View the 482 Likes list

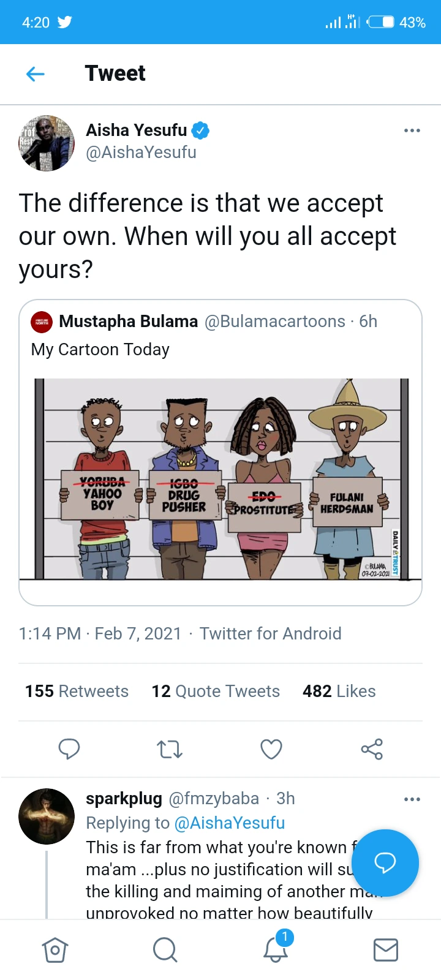[x=339, y=692]
